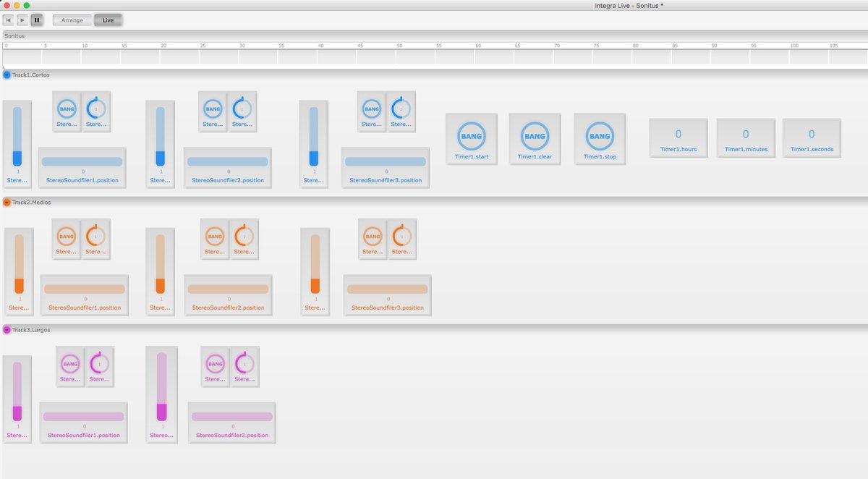Click pink vertical slider left of StereoSoundfiler1.position
The image size is (868, 479).
point(17,391)
